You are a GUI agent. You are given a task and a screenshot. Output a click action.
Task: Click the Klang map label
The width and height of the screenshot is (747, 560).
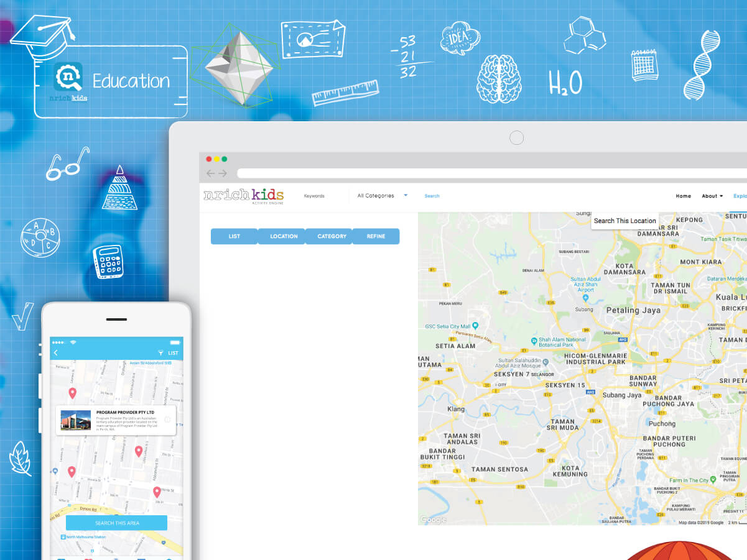(x=456, y=409)
